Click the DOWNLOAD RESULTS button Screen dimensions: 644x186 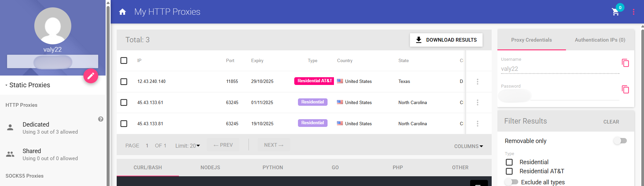446,40
